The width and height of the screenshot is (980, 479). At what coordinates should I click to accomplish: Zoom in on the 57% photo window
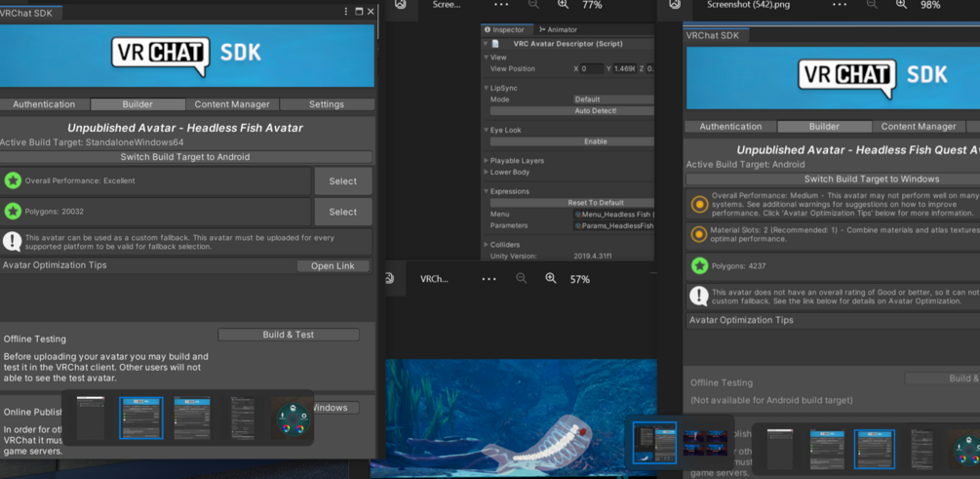551,278
